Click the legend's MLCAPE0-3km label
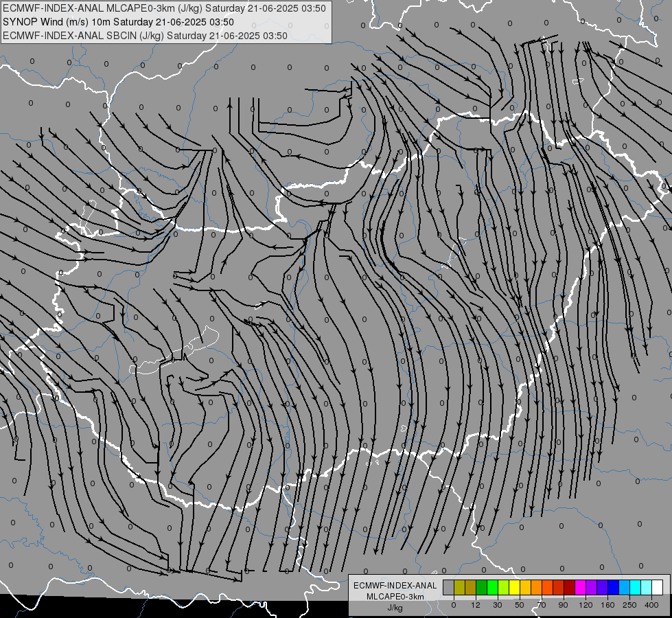This screenshot has height=618, width=672. coord(395,597)
